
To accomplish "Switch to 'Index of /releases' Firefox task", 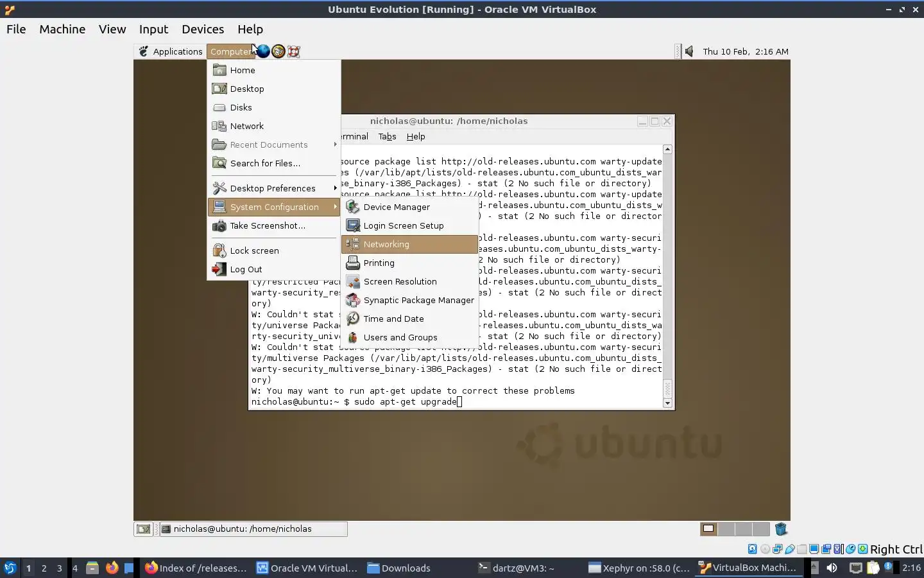I will coord(196,568).
